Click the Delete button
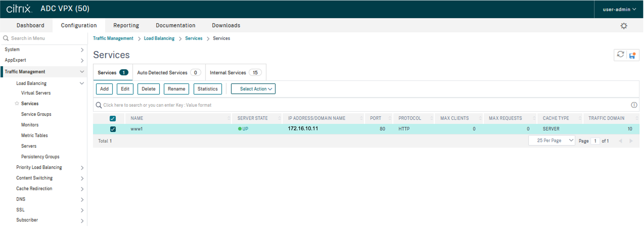Viewport: 644px width, 227px height. click(x=149, y=89)
